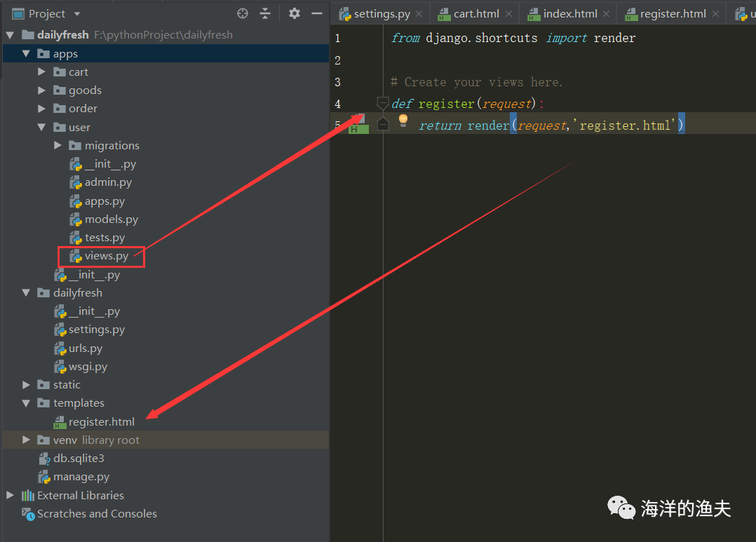Screen dimensions: 756x542
Task: Select Scratches and Consoles node
Action: tap(97, 513)
